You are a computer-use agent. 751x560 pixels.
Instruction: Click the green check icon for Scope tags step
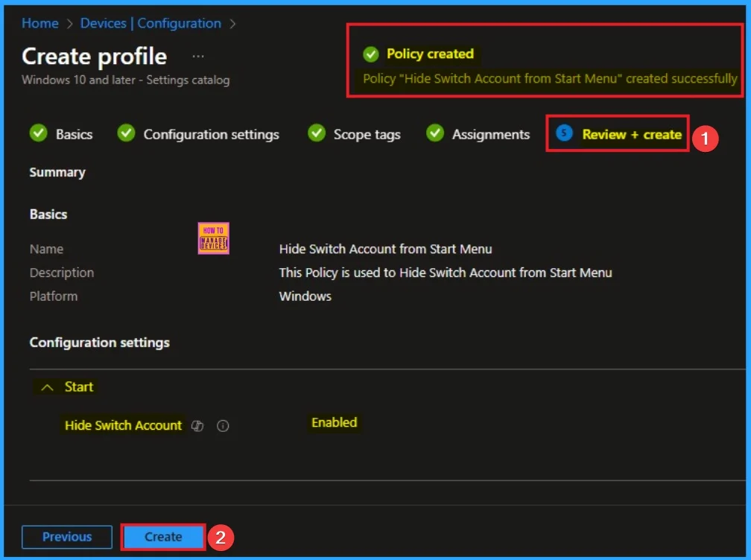(x=316, y=133)
